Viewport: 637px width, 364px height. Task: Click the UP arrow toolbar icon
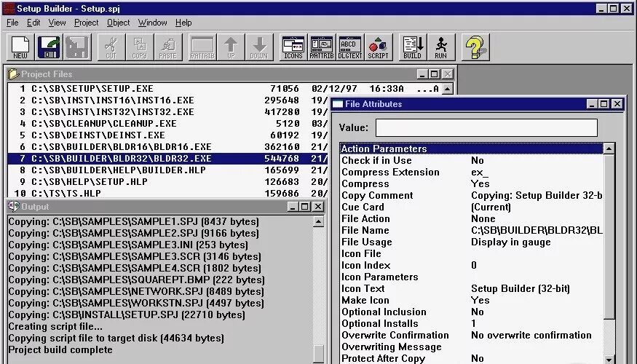tap(231, 47)
